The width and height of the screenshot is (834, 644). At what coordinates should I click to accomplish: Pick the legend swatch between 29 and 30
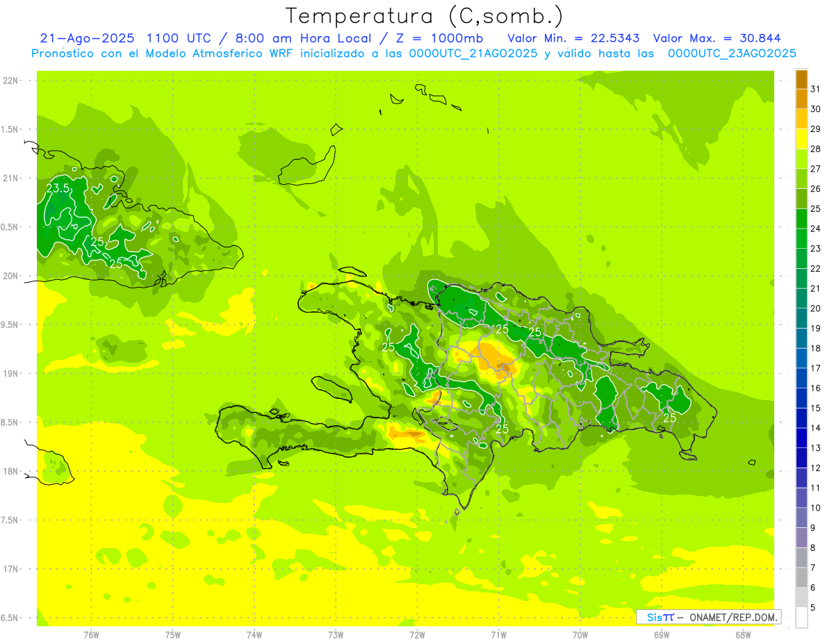[801, 119]
